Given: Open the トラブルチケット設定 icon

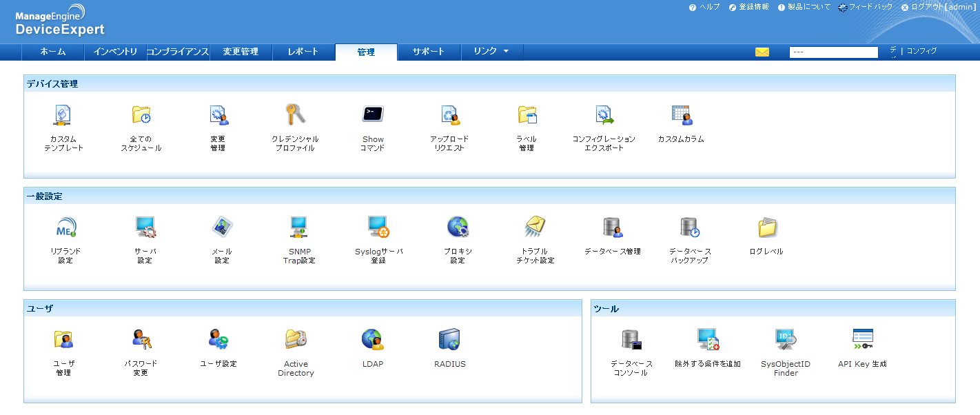Looking at the screenshot, I should coord(535,227).
